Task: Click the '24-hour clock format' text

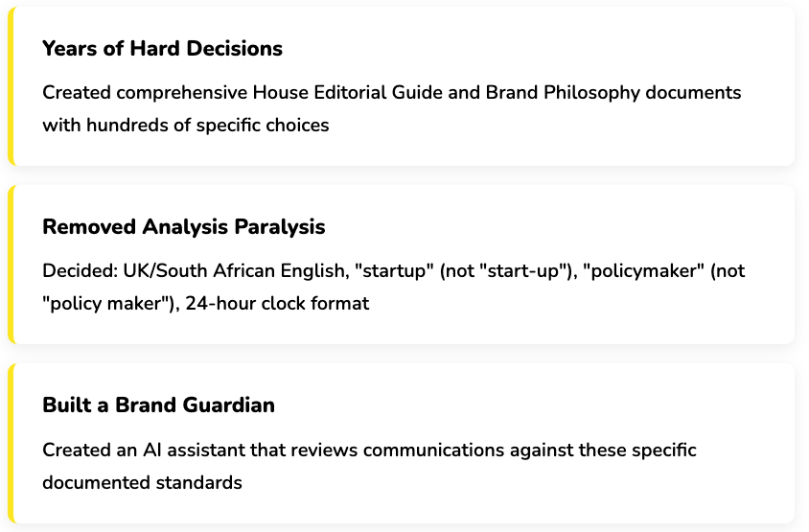Action: tap(278, 304)
